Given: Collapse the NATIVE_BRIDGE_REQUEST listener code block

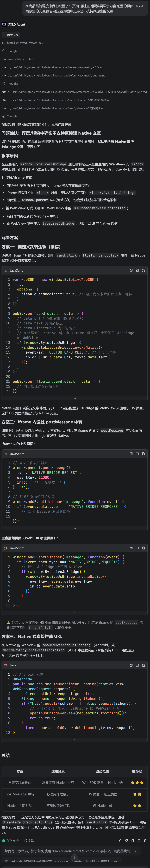Looking at the screenshot, I should click(75, 613).
